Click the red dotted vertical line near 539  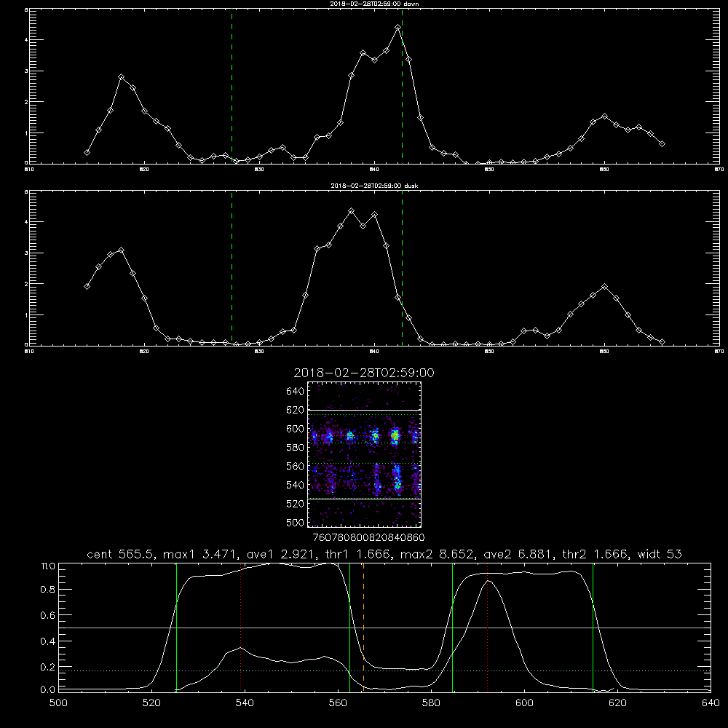pyautogui.click(x=240, y=627)
